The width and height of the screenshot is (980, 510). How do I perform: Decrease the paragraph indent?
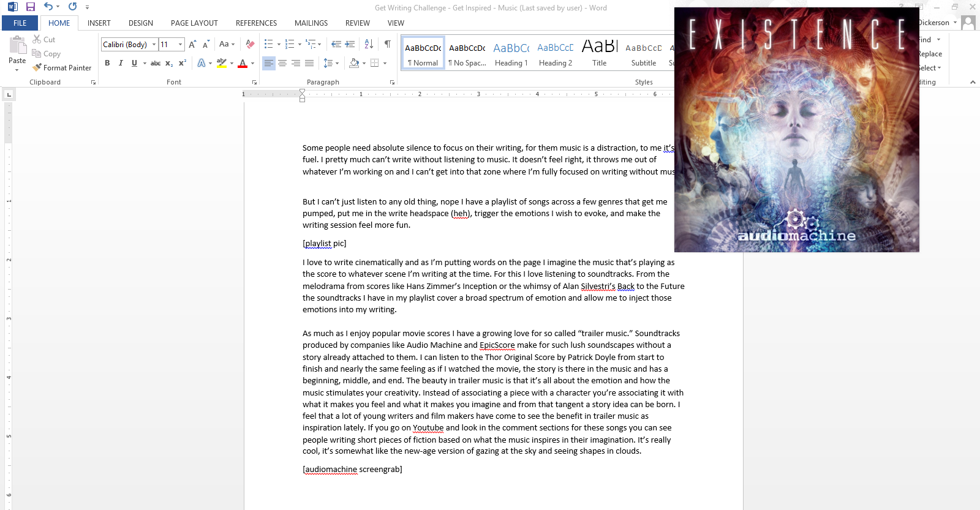point(336,44)
